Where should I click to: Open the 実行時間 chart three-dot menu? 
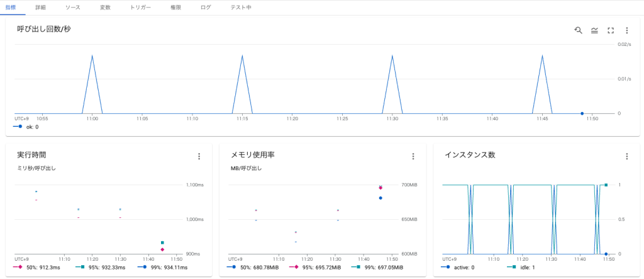pyautogui.click(x=199, y=156)
